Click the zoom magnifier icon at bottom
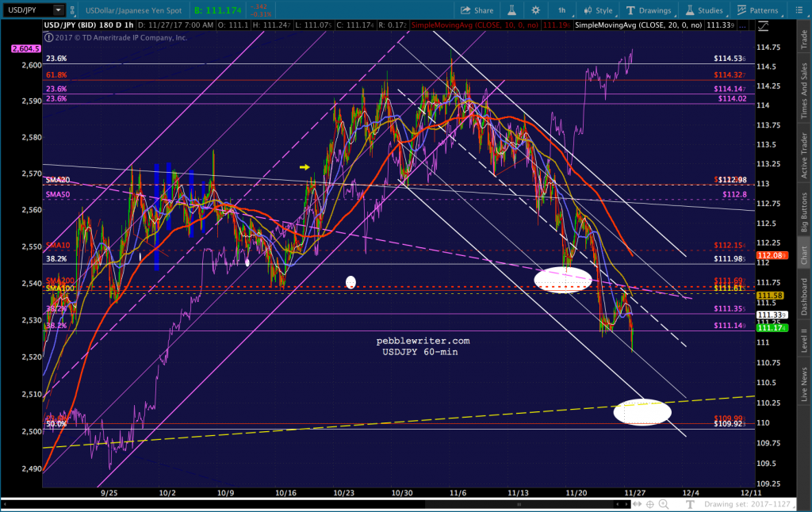The height and width of the screenshot is (512, 812). pos(664,504)
